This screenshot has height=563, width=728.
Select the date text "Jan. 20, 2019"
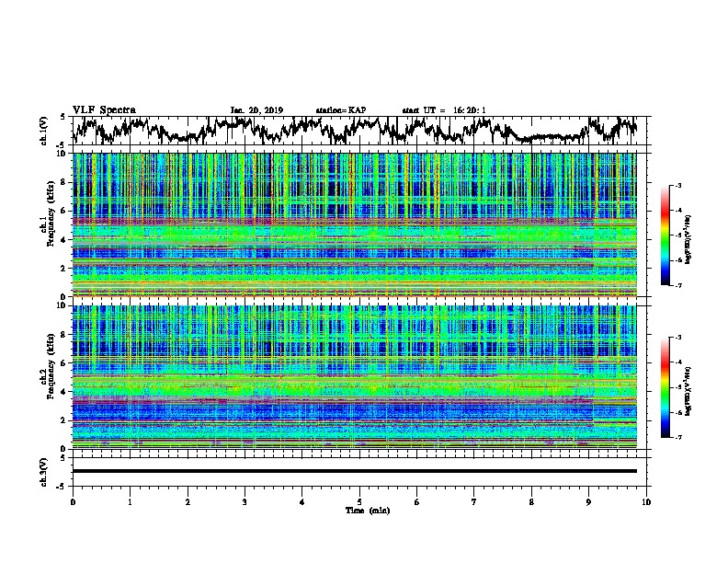click(x=256, y=110)
